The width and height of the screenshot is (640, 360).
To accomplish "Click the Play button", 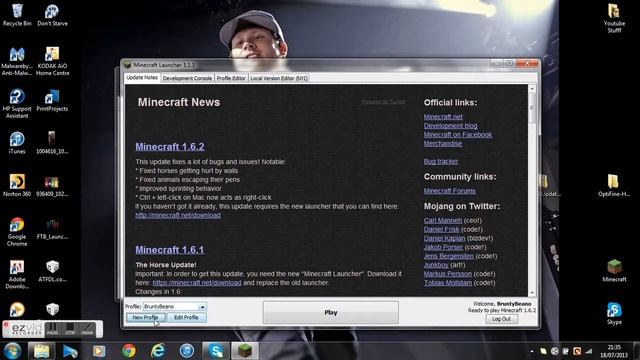I will pyautogui.click(x=331, y=312).
